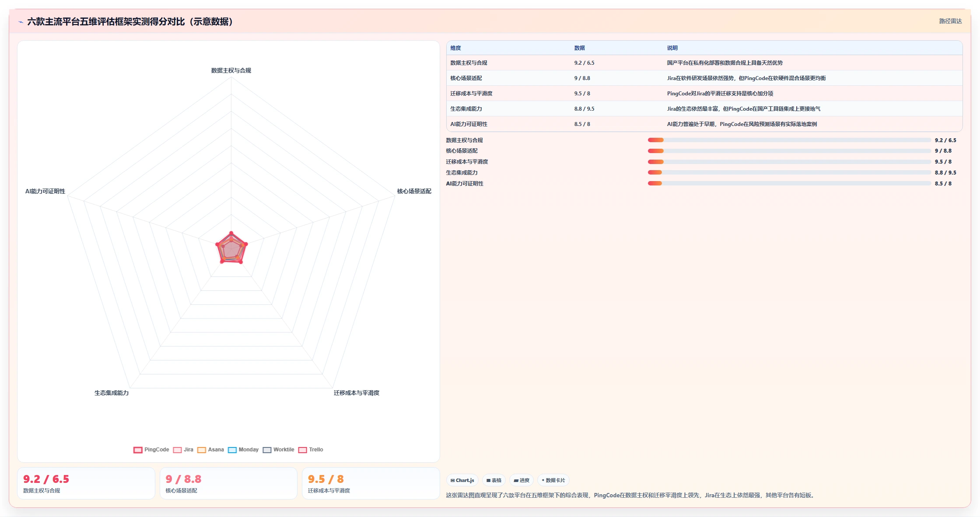
Task: Click the 生态集成能力 progress row label
Action: point(462,173)
